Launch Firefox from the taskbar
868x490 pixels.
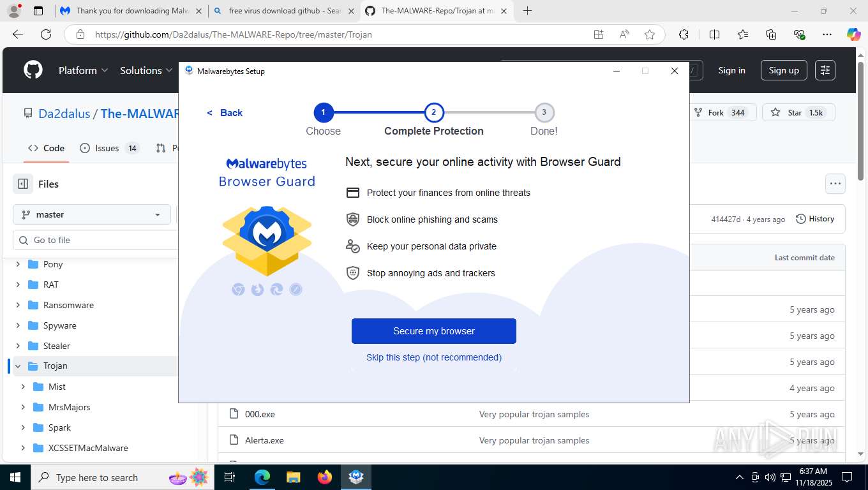325,477
